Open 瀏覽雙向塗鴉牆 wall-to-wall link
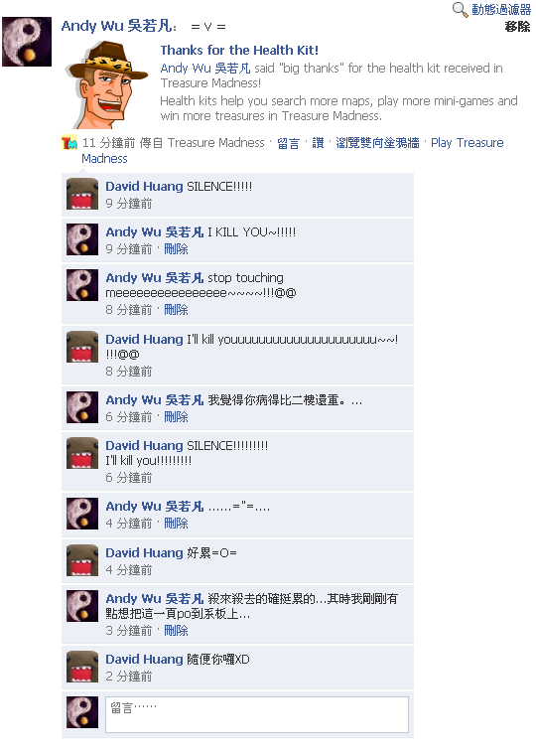This screenshot has height=756, width=536. click(x=377, y=143)
